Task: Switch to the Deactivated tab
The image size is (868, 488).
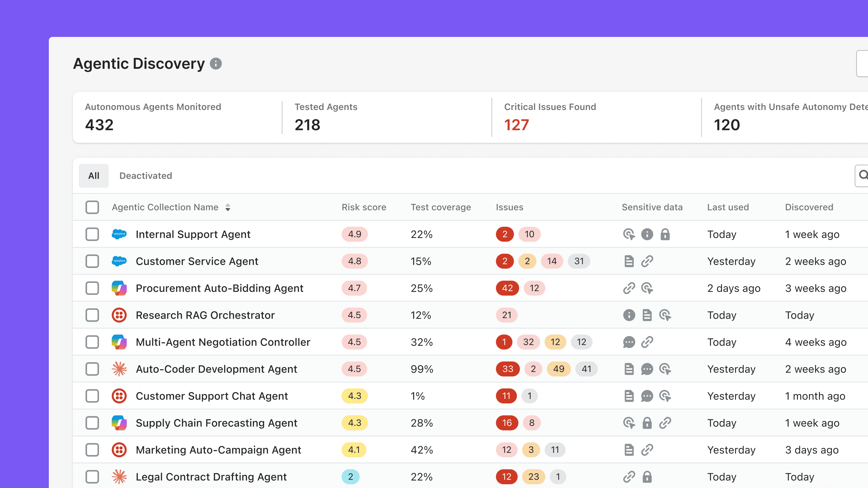Action: coord(146,175)
